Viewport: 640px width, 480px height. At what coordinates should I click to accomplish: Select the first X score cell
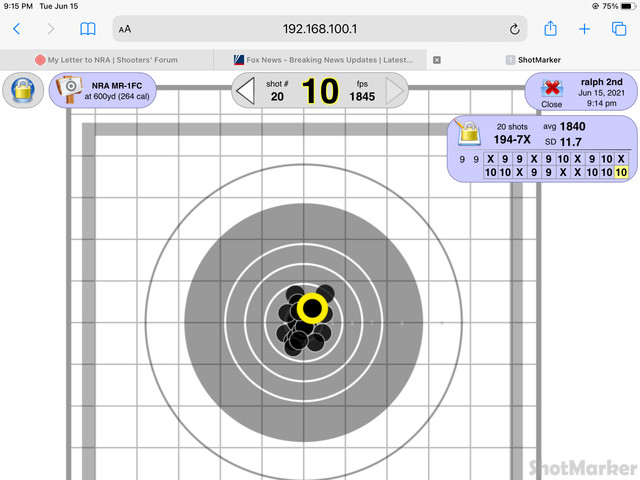(491, 159)
